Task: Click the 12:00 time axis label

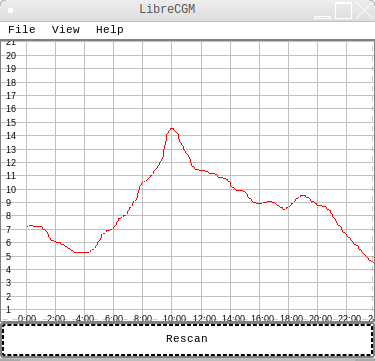Action: tap(204, 319)
